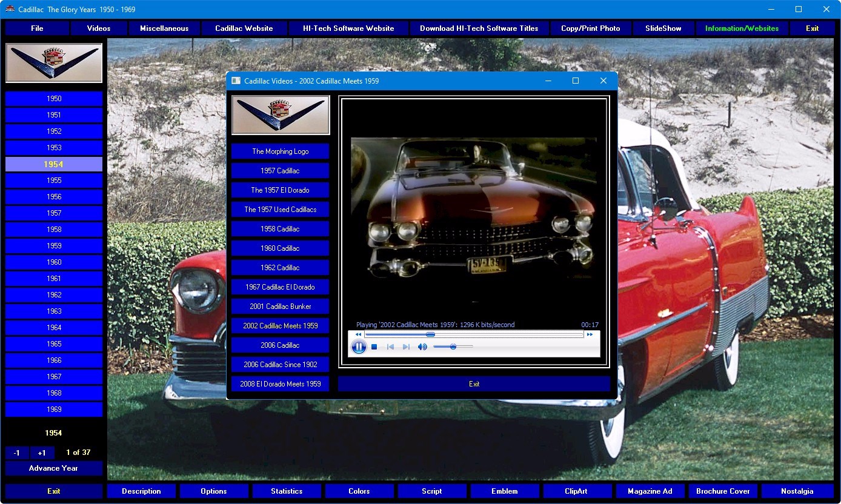Click the Cadillac app icon in title bar
This screenshot has height=504, width=841.
click(10, 10)
